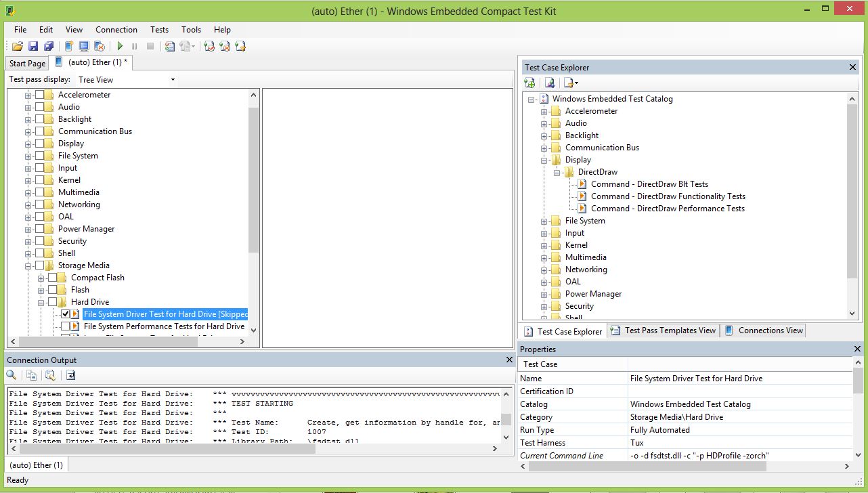Click the Windows Embedded Test Catalog root icon
The image size is (868, 493).
click(x=544, y=99)
